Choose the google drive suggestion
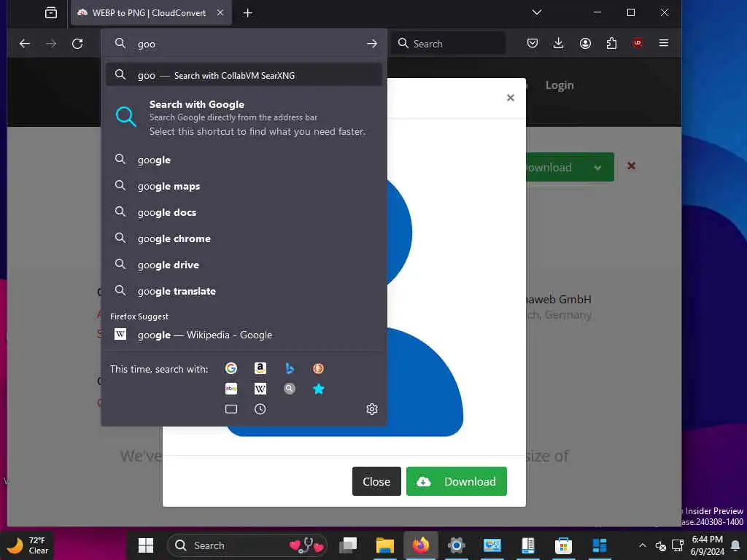The height and width of the screenshot is (560, 747). 244,265
